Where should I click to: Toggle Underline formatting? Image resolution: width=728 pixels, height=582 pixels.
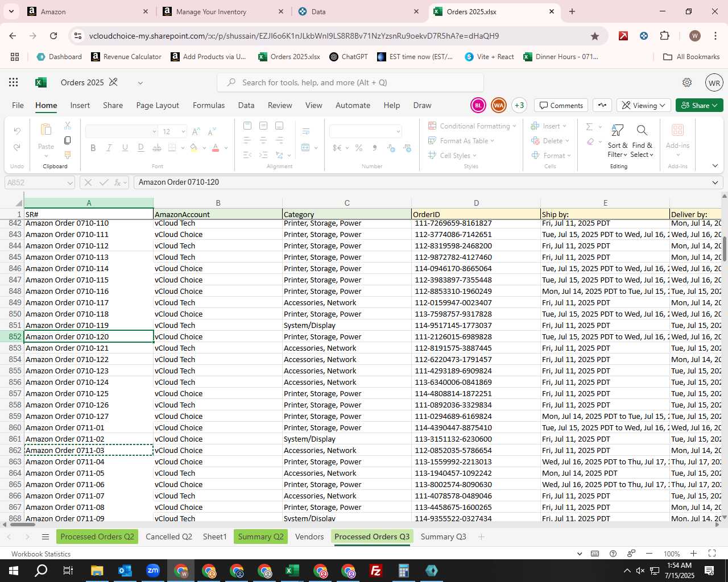point(125,148)
